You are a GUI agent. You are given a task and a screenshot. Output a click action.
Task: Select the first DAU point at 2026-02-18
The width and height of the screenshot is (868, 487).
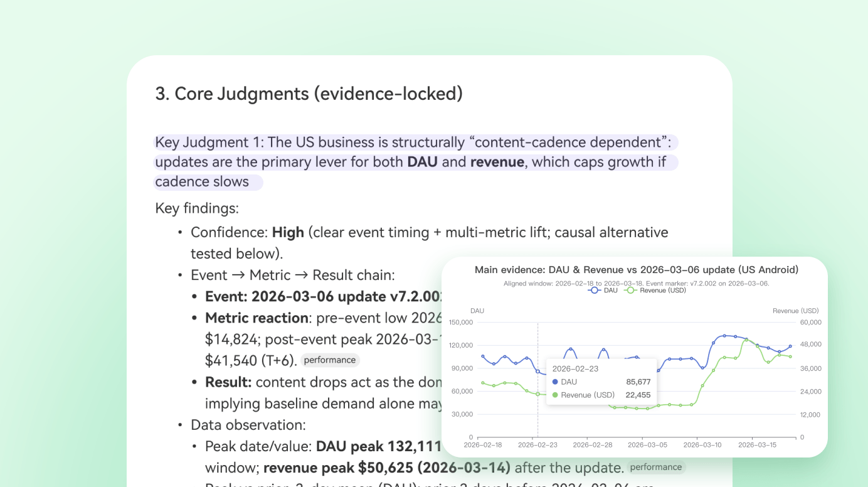click(482, 356)
